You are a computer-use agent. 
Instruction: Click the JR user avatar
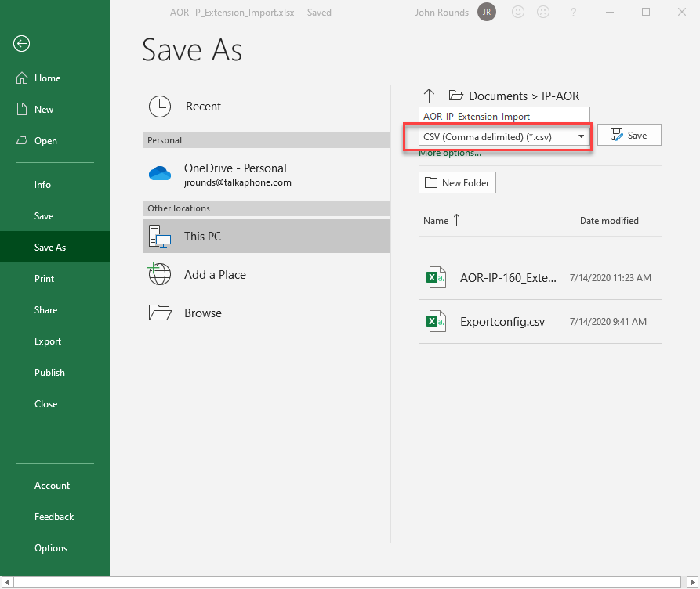(x=487, y=13)
